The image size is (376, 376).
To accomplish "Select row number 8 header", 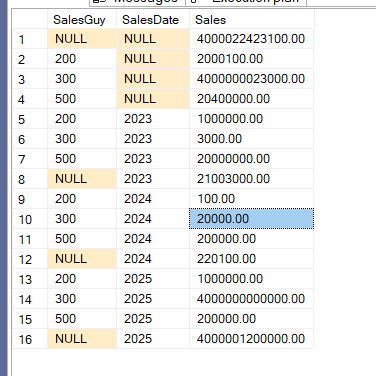I will (30, 179).
